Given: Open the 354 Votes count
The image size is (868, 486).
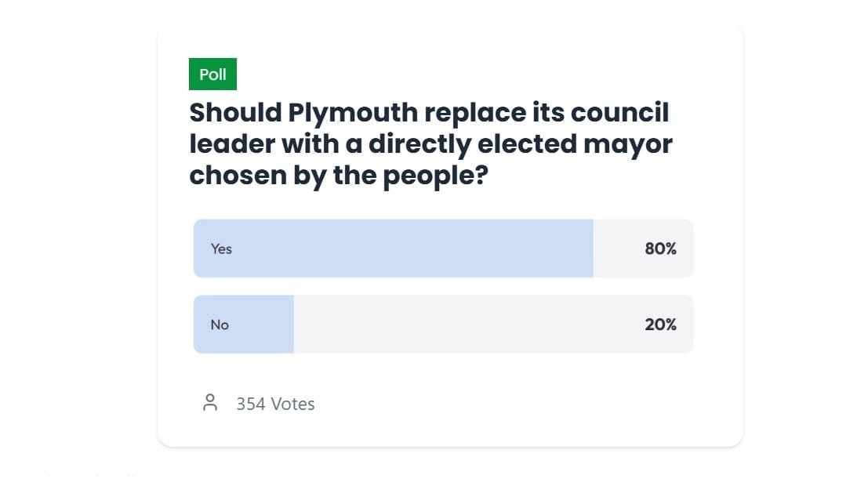Looking at the screenshot, I should [x=275, y=404].
